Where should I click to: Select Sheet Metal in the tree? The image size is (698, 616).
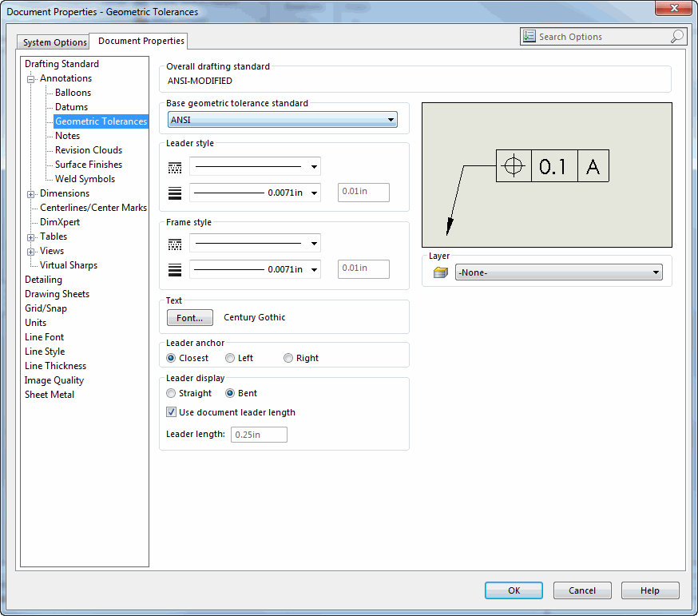pyautogui.click(x=50, y=395)
